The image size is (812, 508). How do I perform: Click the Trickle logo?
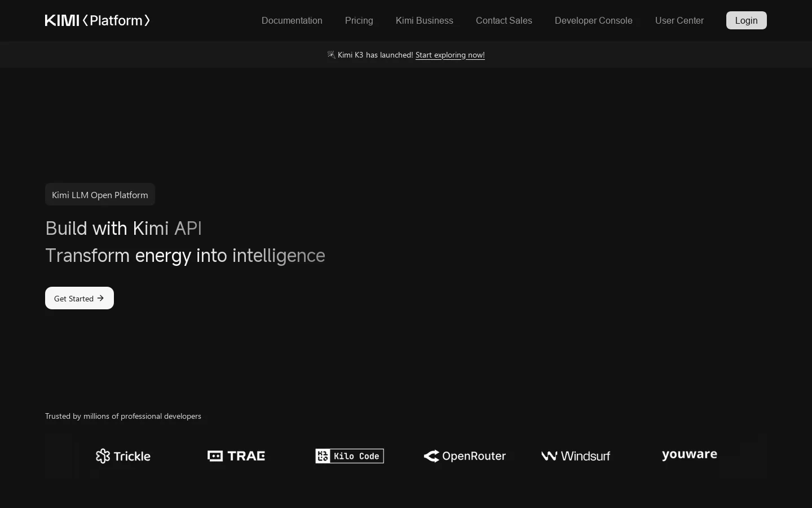[x=123, y=456]
